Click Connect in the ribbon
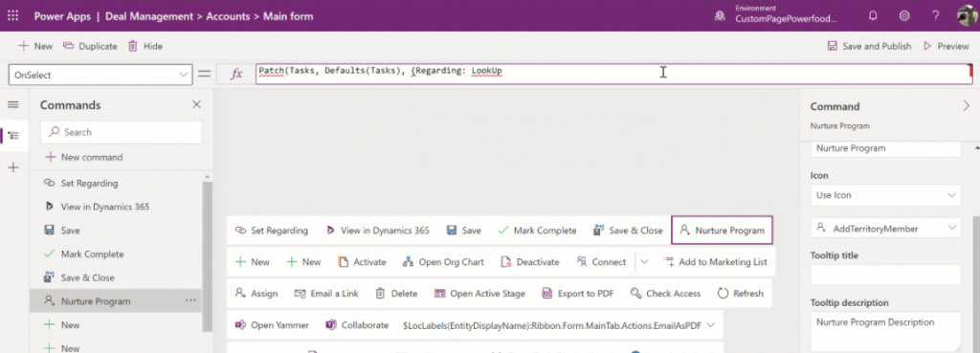 pyautogui.click(x=601, y=262)
